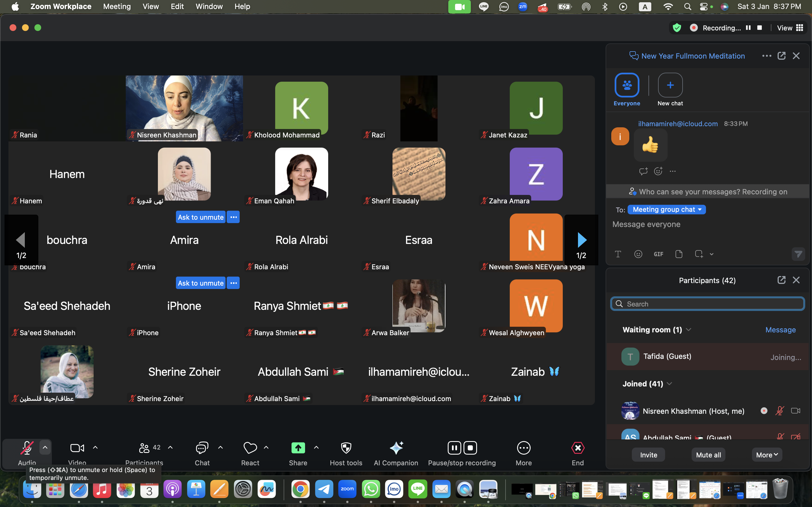Open the Host tools shield icon
The width and height of the screenshot is (812, 507).
tap(346, 448)
